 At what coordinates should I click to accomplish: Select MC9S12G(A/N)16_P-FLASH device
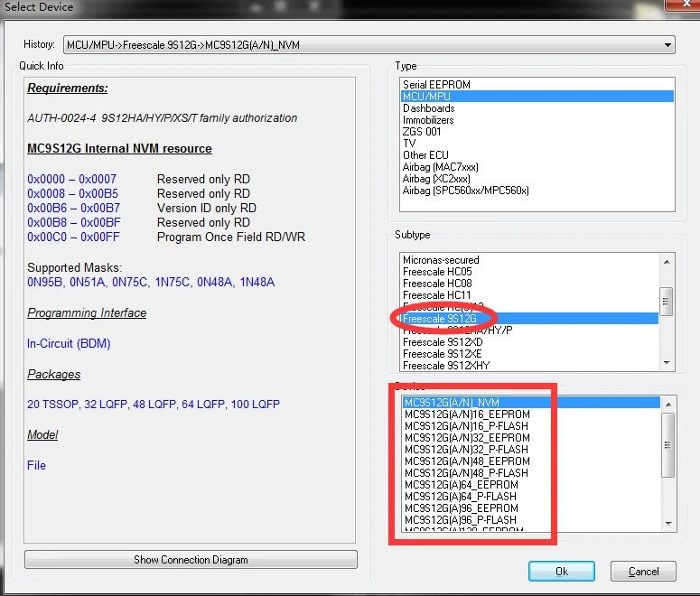[531, 426]
